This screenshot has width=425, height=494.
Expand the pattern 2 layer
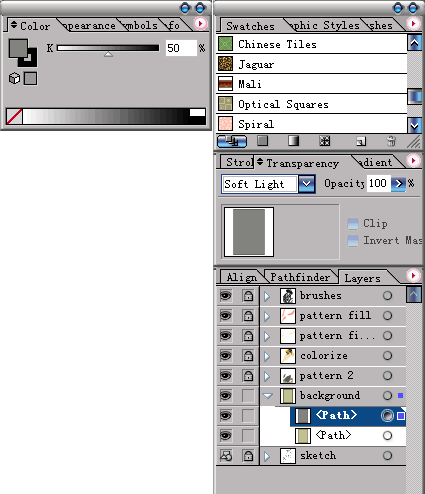click(x=267, y=376)
